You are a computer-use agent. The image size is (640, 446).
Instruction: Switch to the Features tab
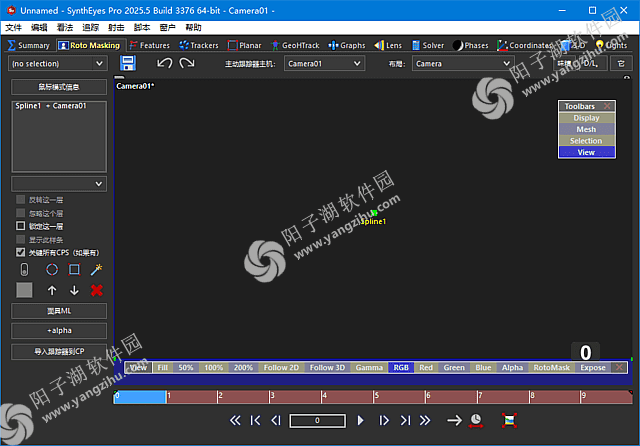coord(149,45)
